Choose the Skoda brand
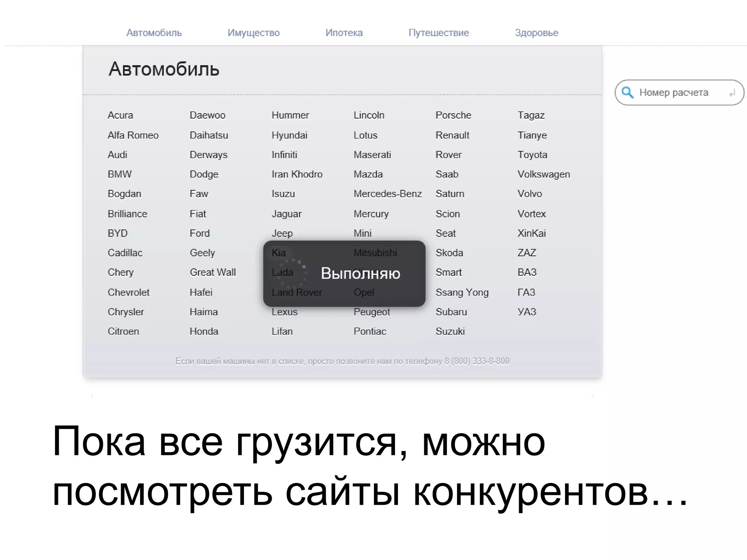The width and height of the screenshot is (747, 560). 449,253
